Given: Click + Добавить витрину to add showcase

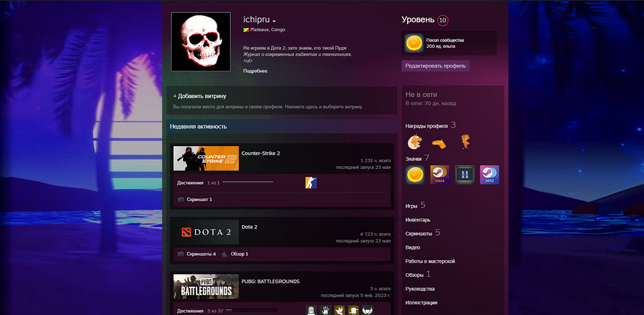Looking at the screenshot, I should pos(199,96).
